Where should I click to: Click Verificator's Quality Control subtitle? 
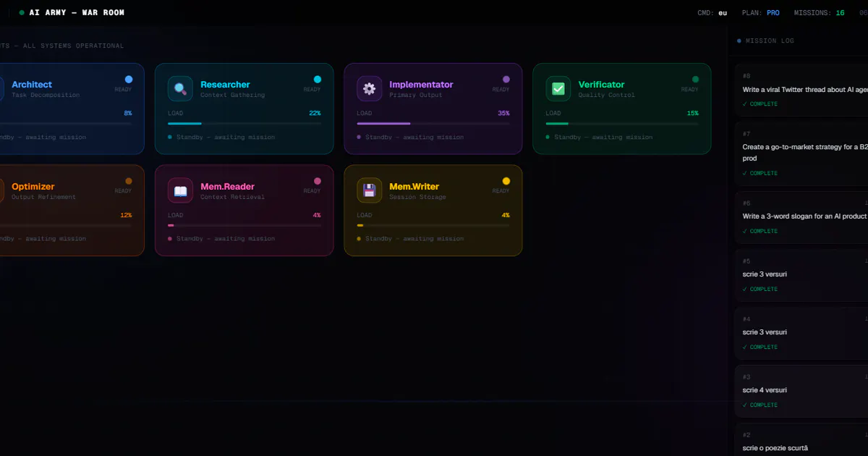pos(606,96)
